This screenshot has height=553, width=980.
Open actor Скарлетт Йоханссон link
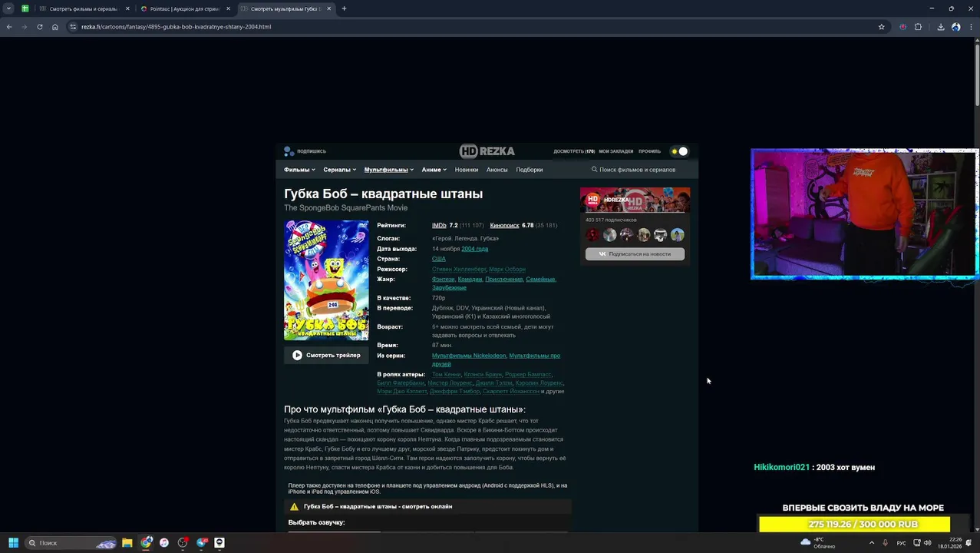tap(510, 392)
